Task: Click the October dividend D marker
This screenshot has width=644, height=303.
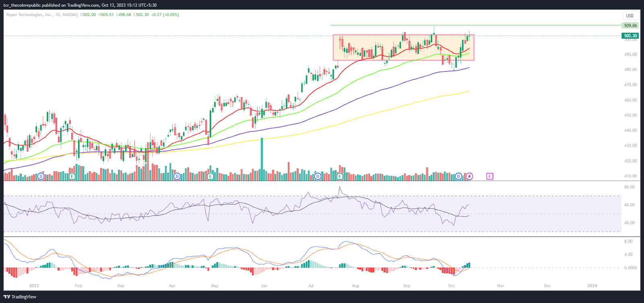Action: 458,176
